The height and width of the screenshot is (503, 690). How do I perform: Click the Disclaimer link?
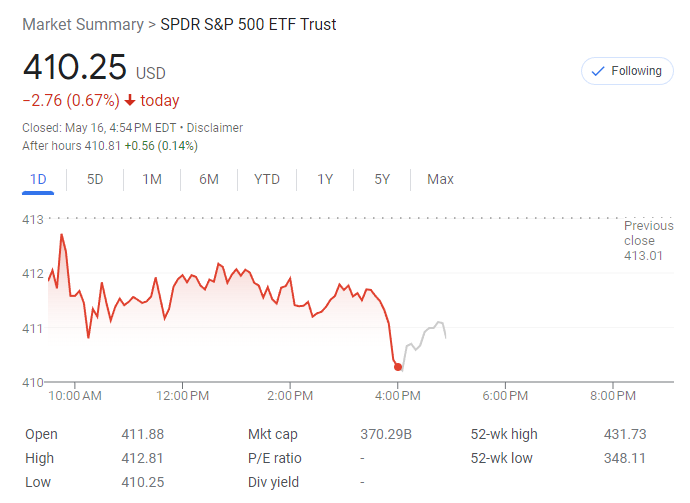point(215,128)
